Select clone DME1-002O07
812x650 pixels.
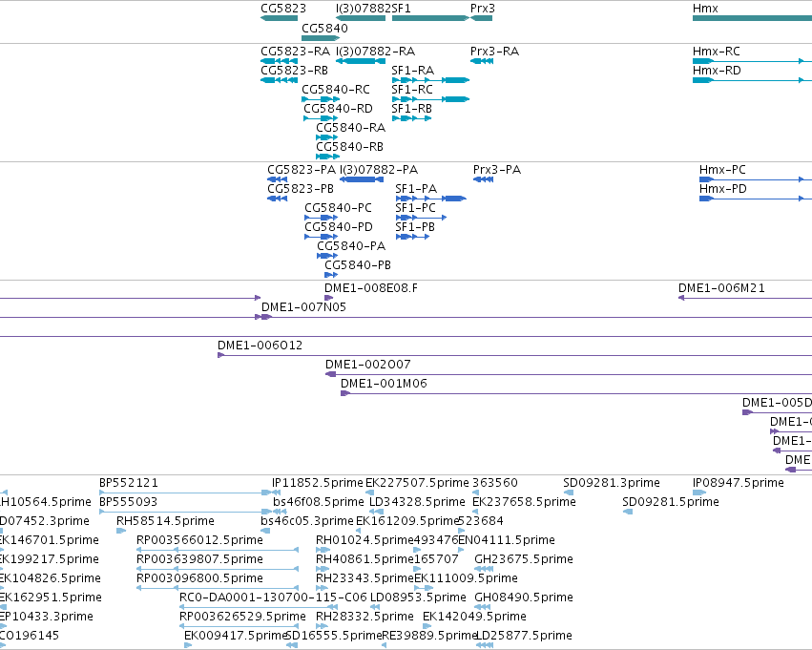tap(367, 366)
